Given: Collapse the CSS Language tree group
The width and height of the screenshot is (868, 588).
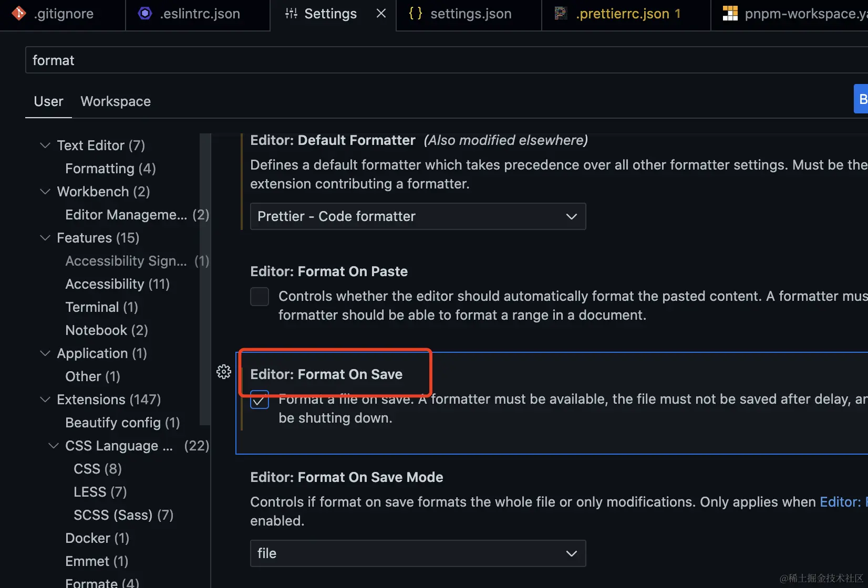Looking at the screenshot, I should (x=54, y=446).
